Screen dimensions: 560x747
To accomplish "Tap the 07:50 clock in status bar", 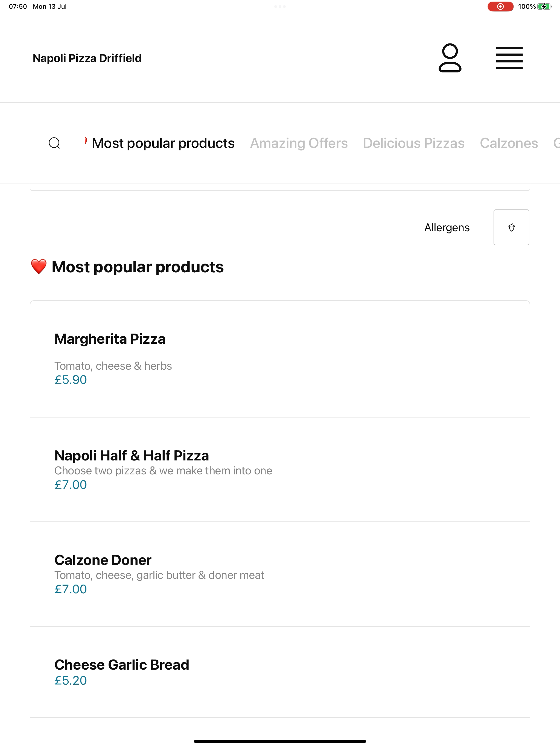I will tap(18, 6).
